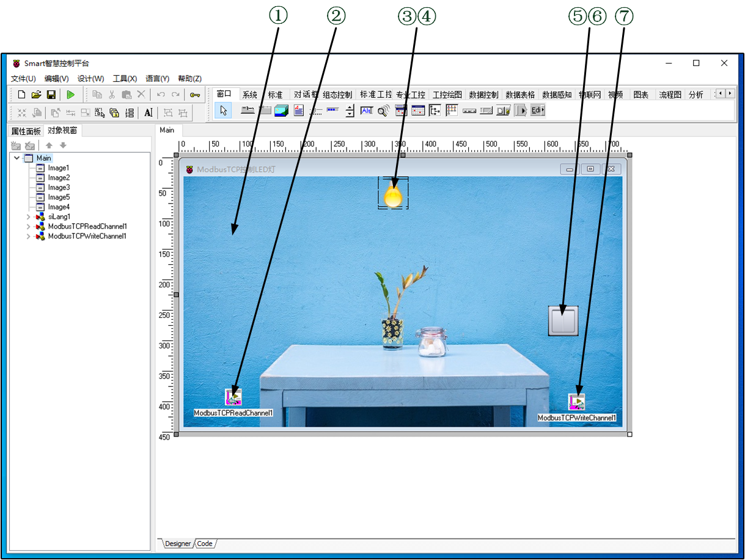Click the bold 'A' text cursor toolbar icon
Viewport: 745px width, 560px height.
(148, 112)
